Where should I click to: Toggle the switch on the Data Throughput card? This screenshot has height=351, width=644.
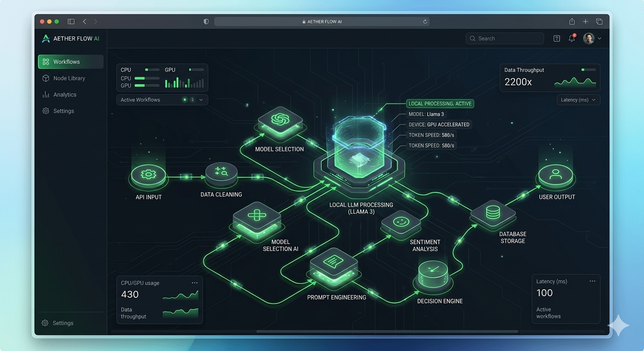(588, 69)
